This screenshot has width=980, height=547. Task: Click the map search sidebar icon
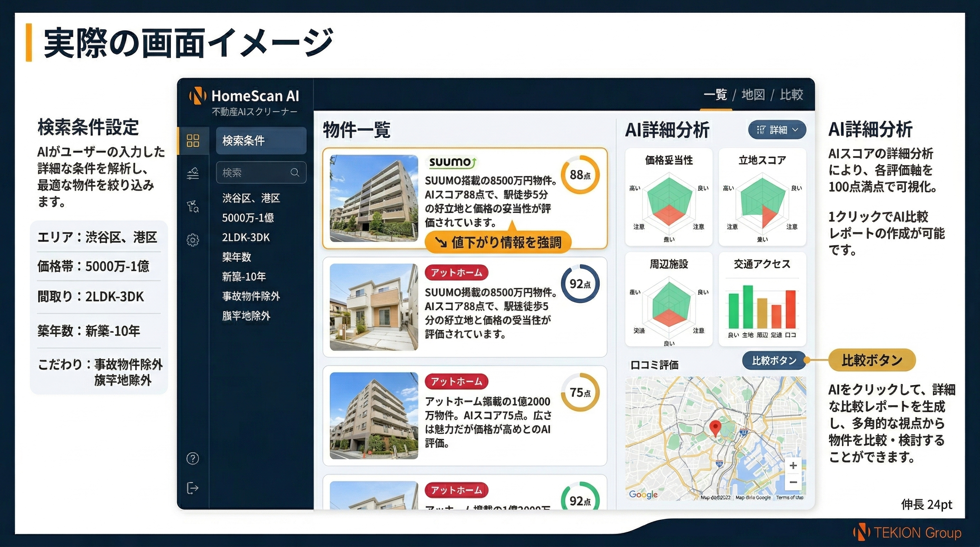[193, 207]
